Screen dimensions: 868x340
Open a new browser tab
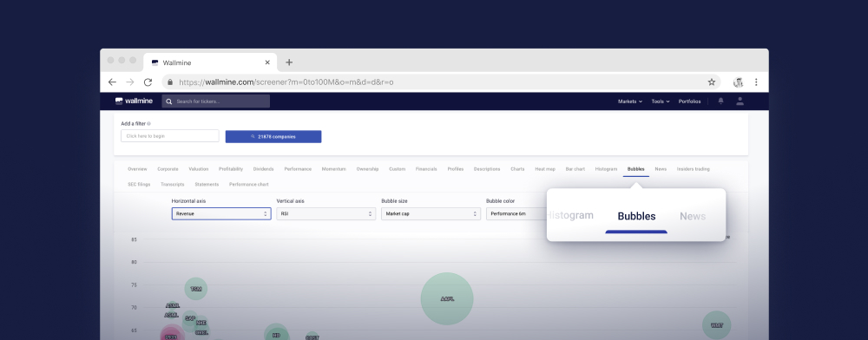(289, 62)
